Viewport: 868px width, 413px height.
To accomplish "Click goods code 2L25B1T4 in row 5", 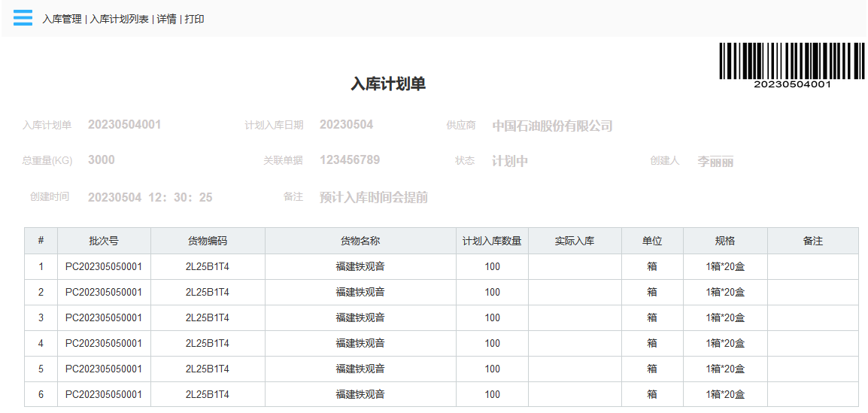I will (208, 369).
